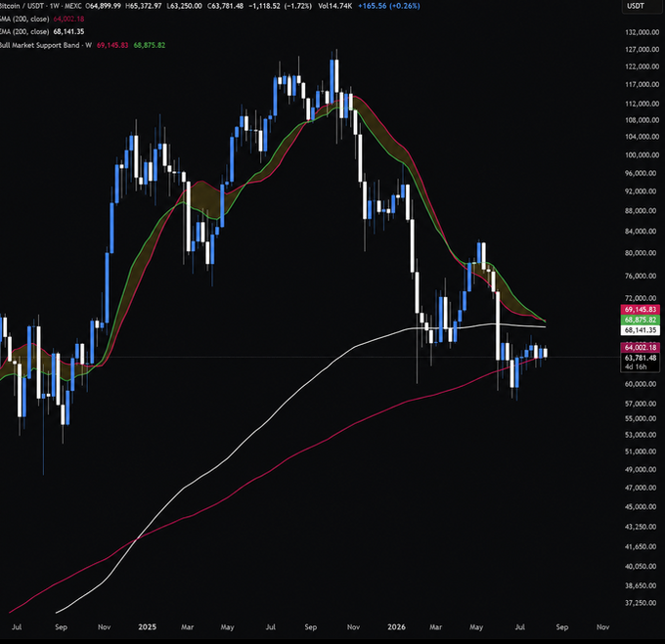The image size is (665, 644).
Task: Click the 76,000.00 price scale label
Action: pyautogui.click(x=643, y=276)
